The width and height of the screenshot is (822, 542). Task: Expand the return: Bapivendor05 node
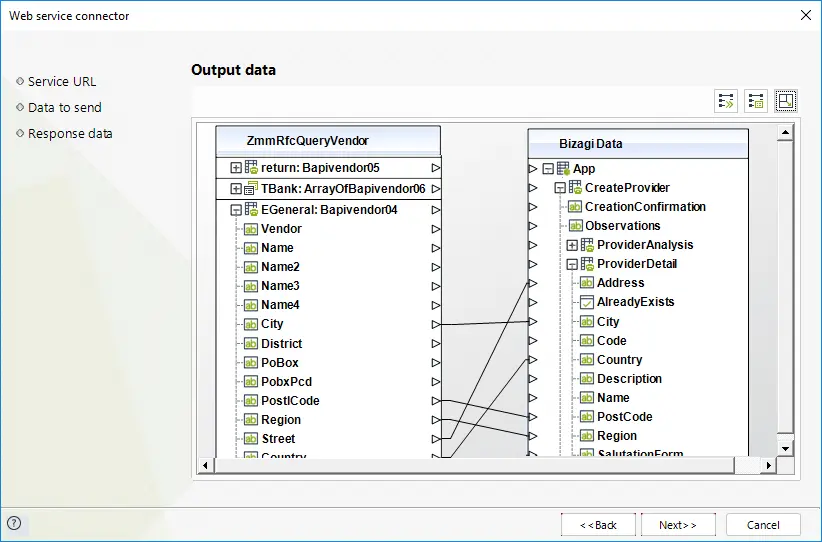[236, 168]
